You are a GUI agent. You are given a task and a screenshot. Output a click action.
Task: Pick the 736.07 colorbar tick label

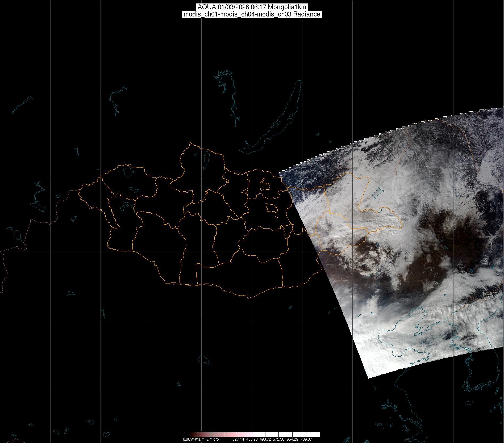pyautogui.click(x=306, y=439)
